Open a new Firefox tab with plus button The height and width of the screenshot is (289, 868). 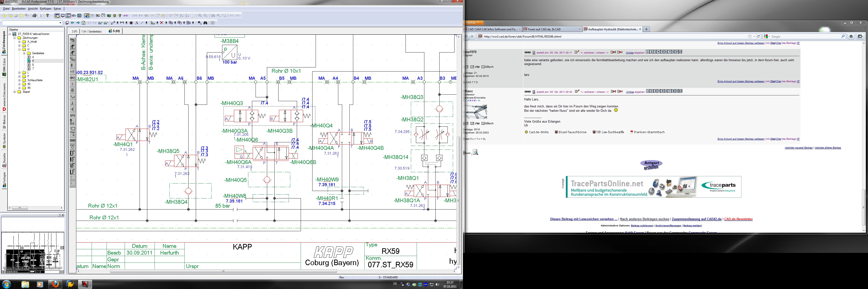pyautogui.click(x=646, y=29)
